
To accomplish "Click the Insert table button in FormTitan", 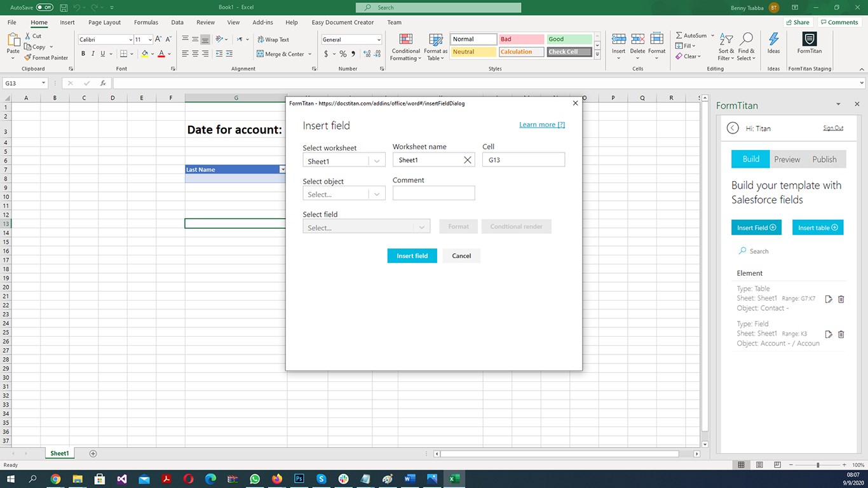I will [x=817, y=227].
